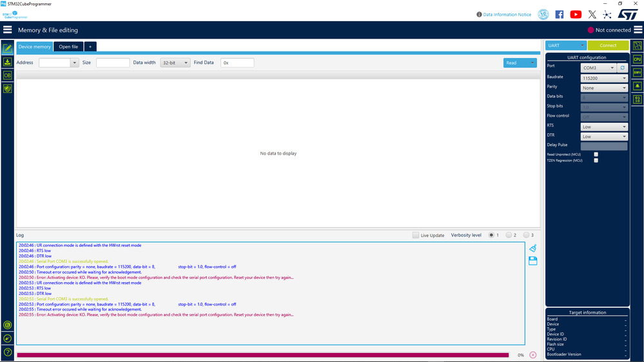
Task: Click the Delay Pulse field
Action: 604,146
